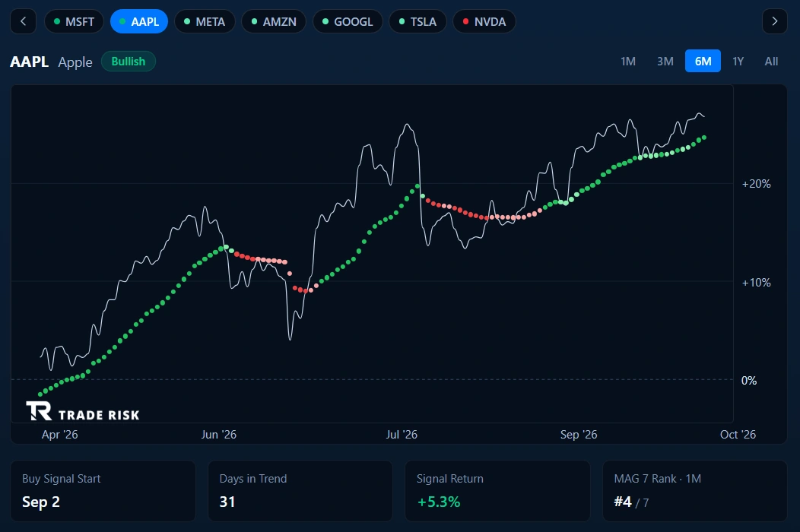The image size is (800, 532).
Task: Click the Days in Trend label
Action: 253,479
